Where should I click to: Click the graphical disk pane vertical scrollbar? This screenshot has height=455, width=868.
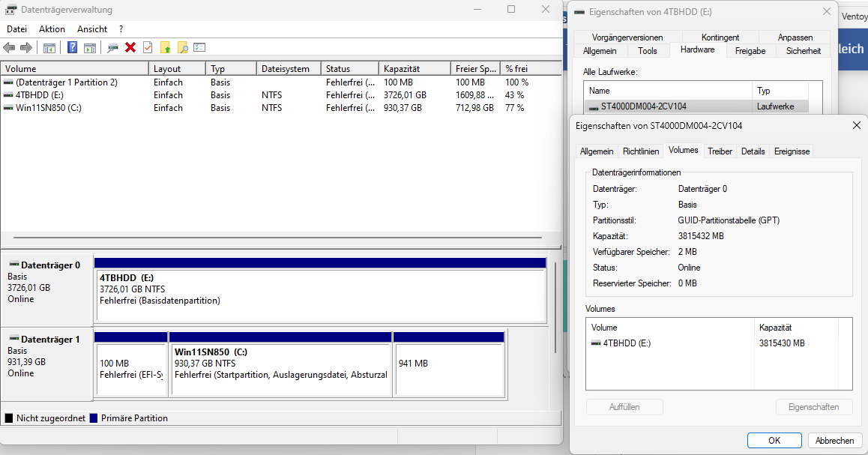tap(555, 307)
